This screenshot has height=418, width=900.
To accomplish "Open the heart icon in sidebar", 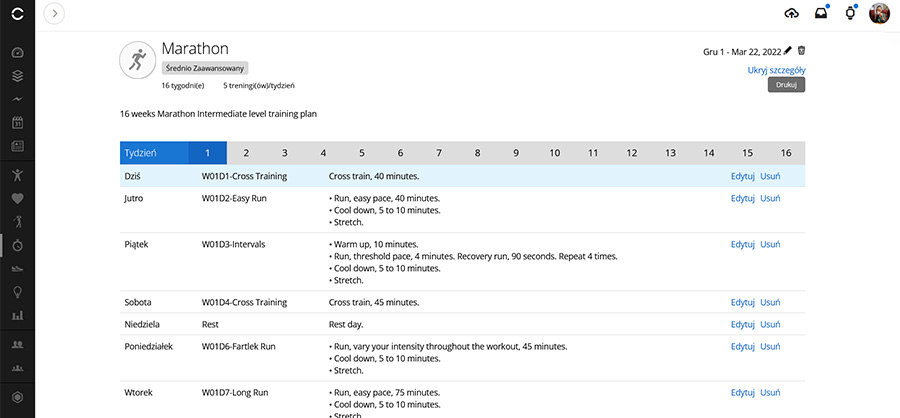I will [x=17, y=199].
